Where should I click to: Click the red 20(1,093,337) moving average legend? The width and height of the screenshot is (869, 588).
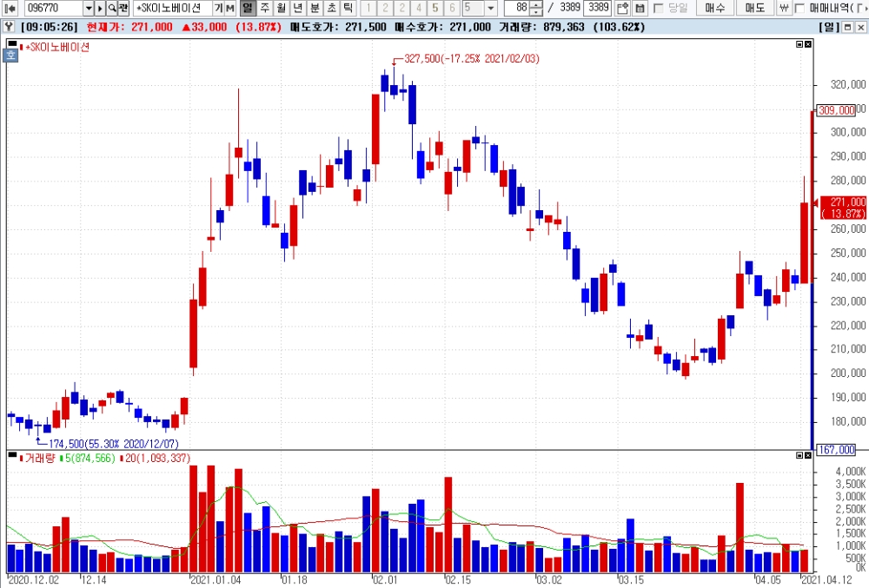pyautogui.click(x=156, y=459)
